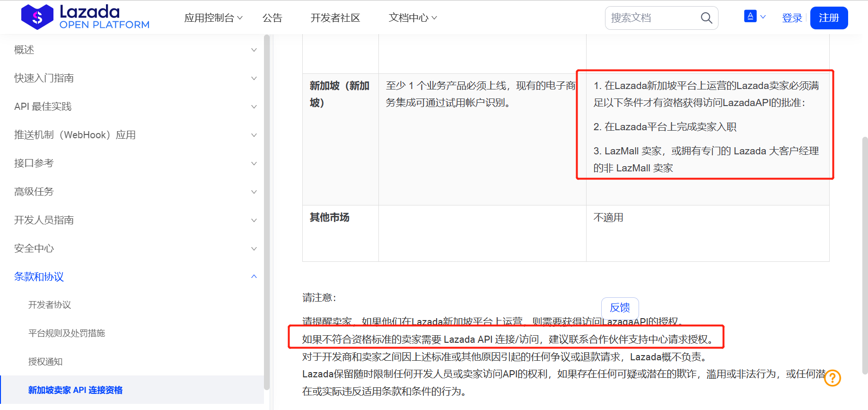Expand the 安全中心 section
The image size is (868, 410).
pyautogui.click(x=135, y=249)
